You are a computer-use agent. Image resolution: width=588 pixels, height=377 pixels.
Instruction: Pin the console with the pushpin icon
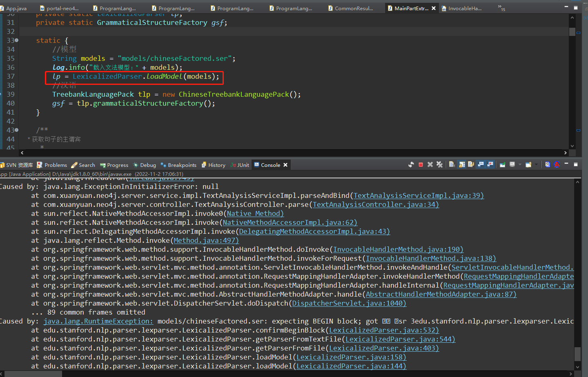pyautogui.click(x=503, y=164)
